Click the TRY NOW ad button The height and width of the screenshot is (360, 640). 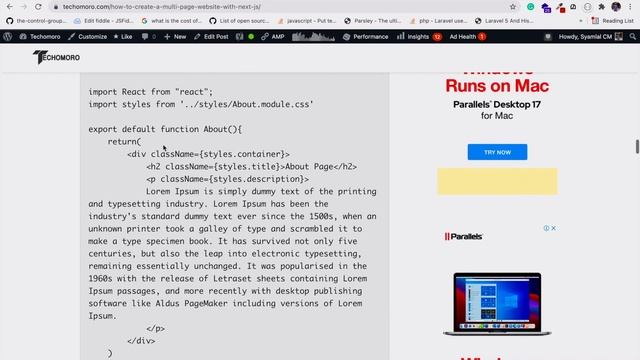[x=497, y=152]
